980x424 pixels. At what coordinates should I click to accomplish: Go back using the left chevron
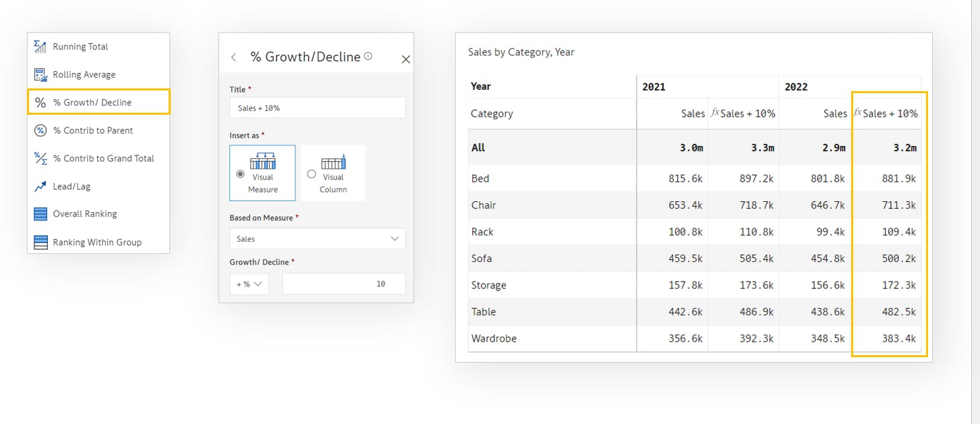click(234, 57)
